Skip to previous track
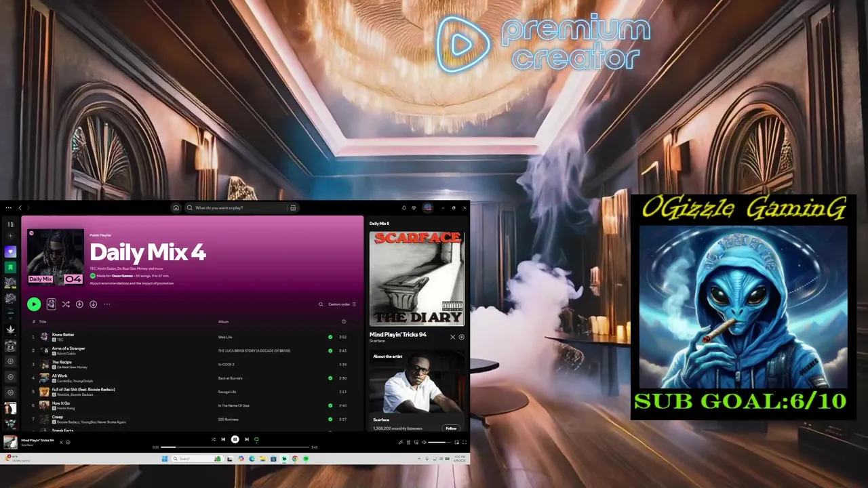This screenshot has height=488, width=868. tap(223, 439)
